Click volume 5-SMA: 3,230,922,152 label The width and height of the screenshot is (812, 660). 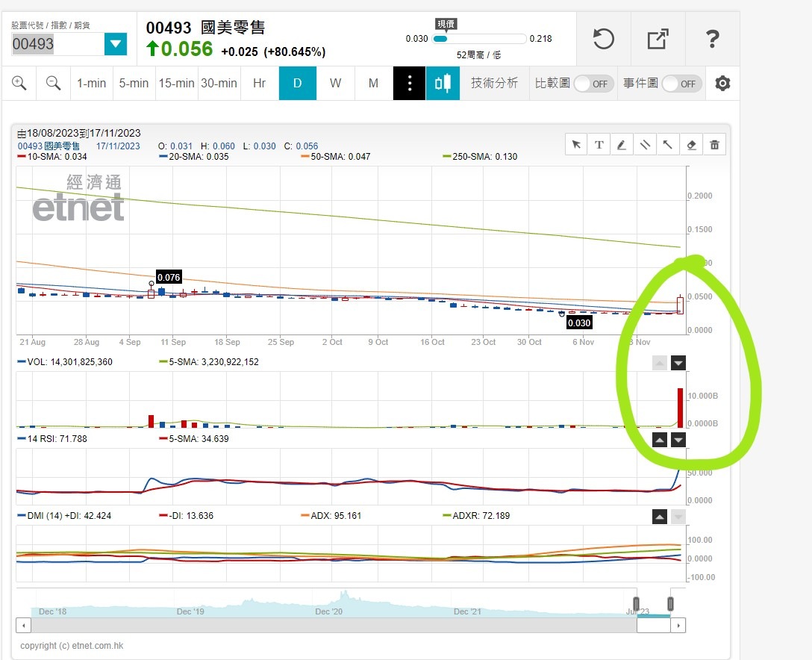pyautogui.click(x=209, y=362)
